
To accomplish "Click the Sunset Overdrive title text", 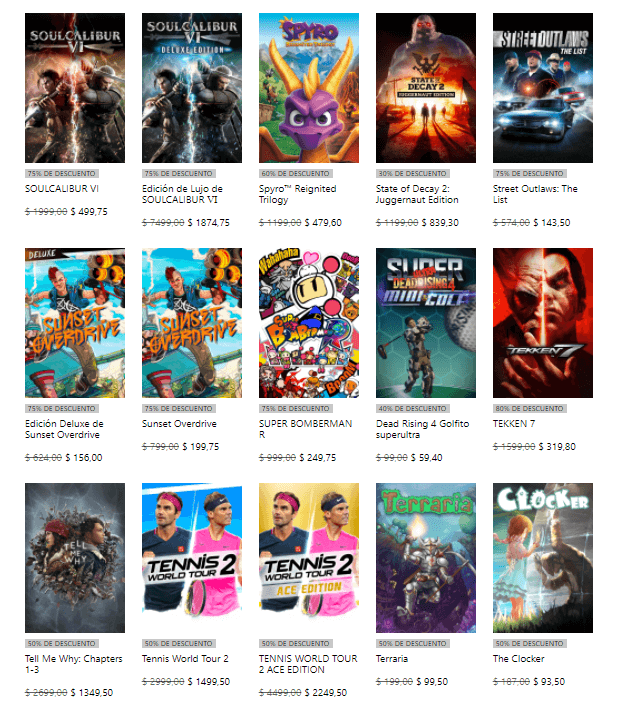I will point(179,424).
